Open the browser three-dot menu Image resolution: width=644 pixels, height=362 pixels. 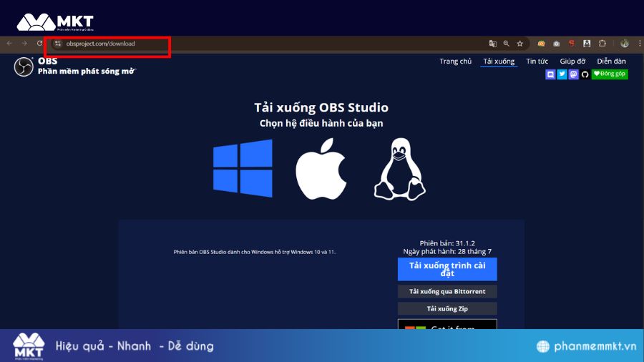pyautogui.click(x=640, y=43)
